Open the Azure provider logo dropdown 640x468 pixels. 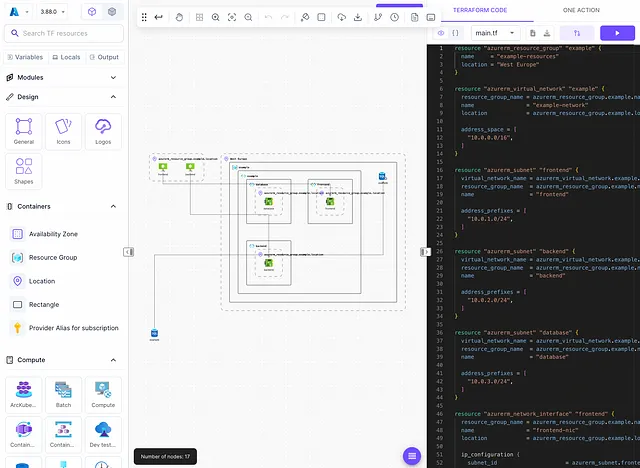click(19, 12)
